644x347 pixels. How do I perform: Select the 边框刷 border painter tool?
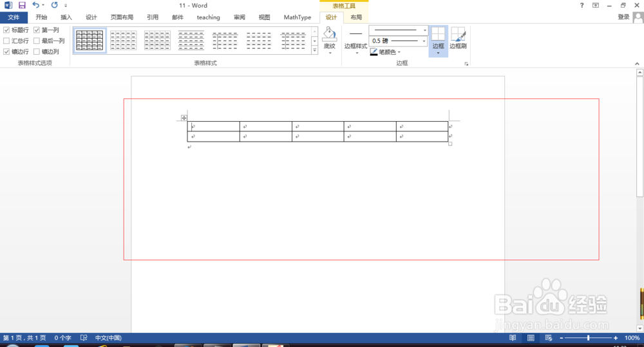[x=457, y=38]
